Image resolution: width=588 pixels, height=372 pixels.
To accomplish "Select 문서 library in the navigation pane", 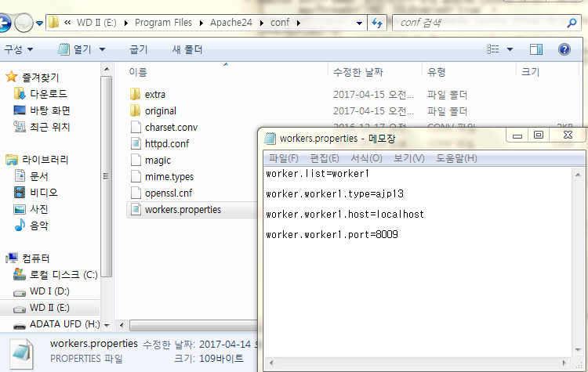I will click(x=39, y=175).
